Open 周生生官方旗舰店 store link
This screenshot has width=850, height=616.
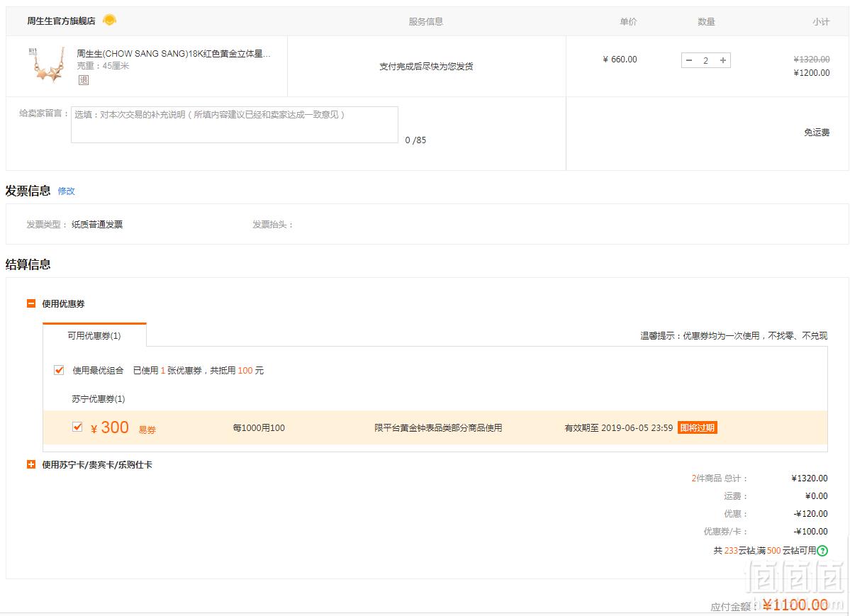tap(61, 21)
